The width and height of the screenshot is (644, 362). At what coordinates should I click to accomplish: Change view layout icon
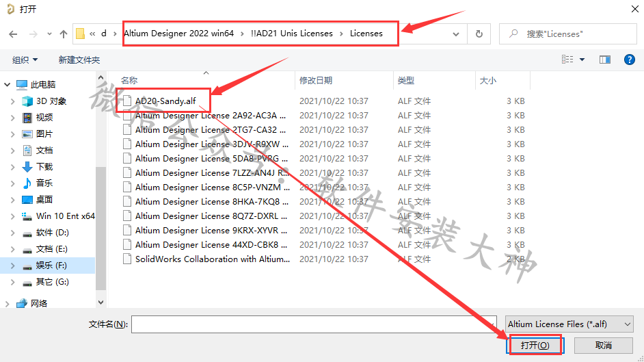(x=567, y=60)
